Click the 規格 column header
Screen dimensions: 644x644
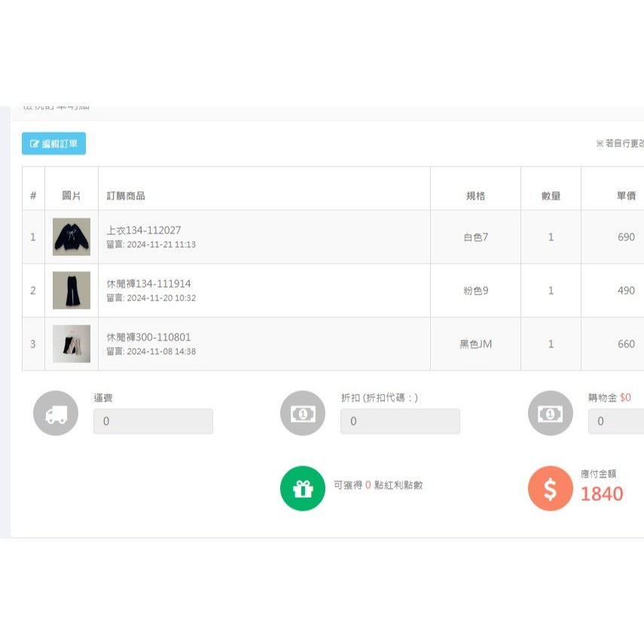tap(475, 196)
